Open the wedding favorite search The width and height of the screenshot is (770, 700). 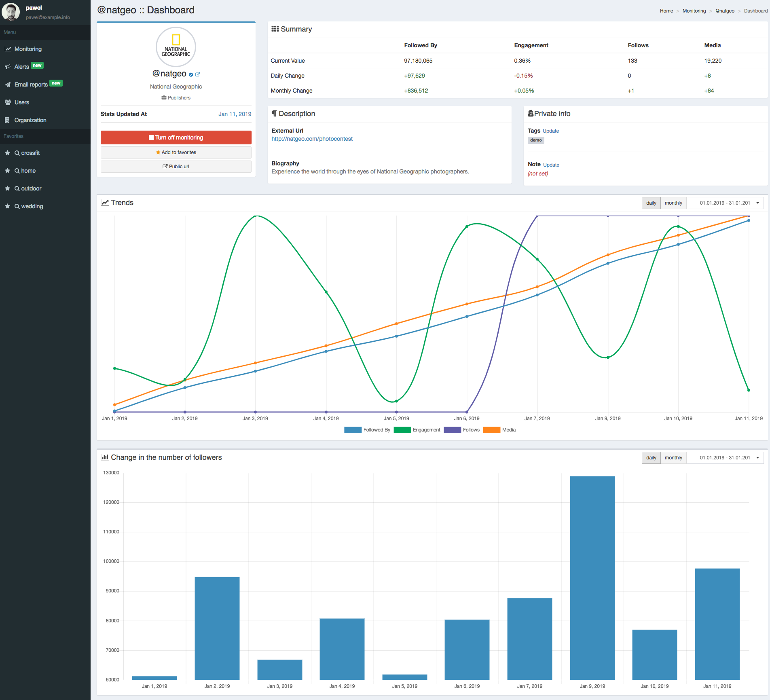(32, 206)
